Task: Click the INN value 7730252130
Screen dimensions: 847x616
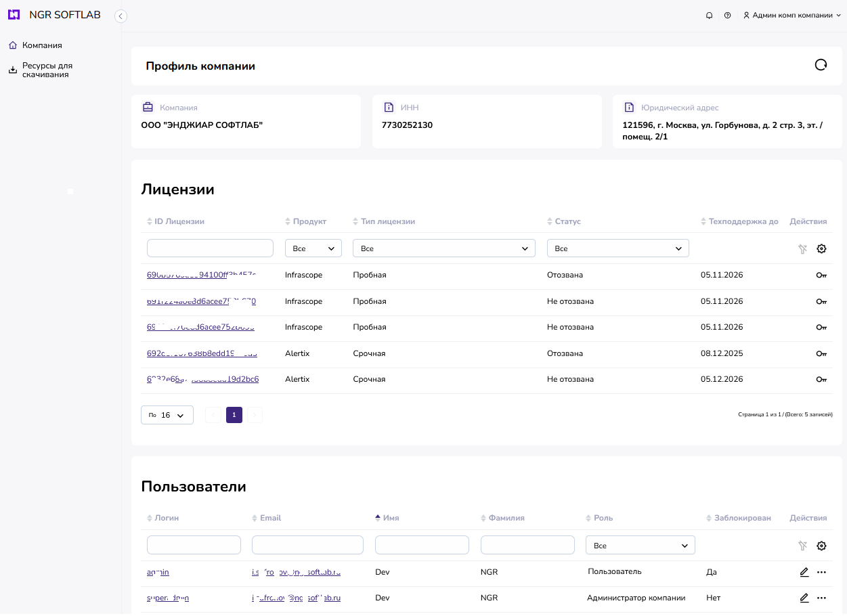Action: tap(407, 125)
